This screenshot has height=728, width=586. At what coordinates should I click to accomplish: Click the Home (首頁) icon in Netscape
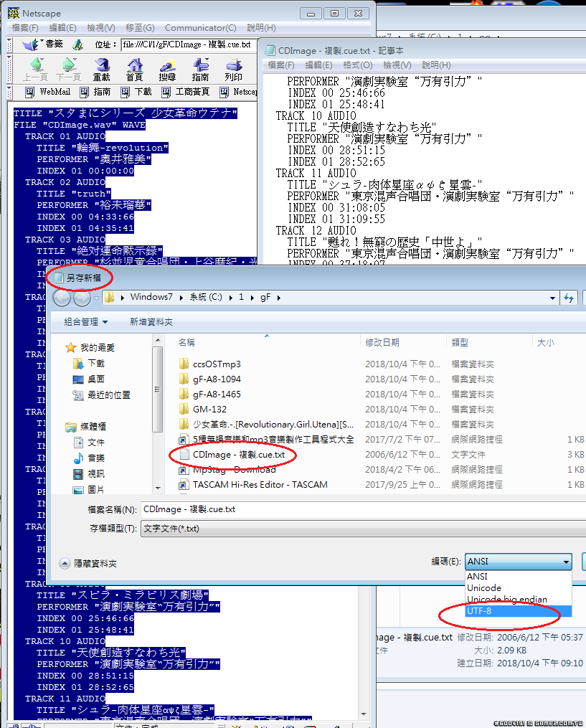134,70
